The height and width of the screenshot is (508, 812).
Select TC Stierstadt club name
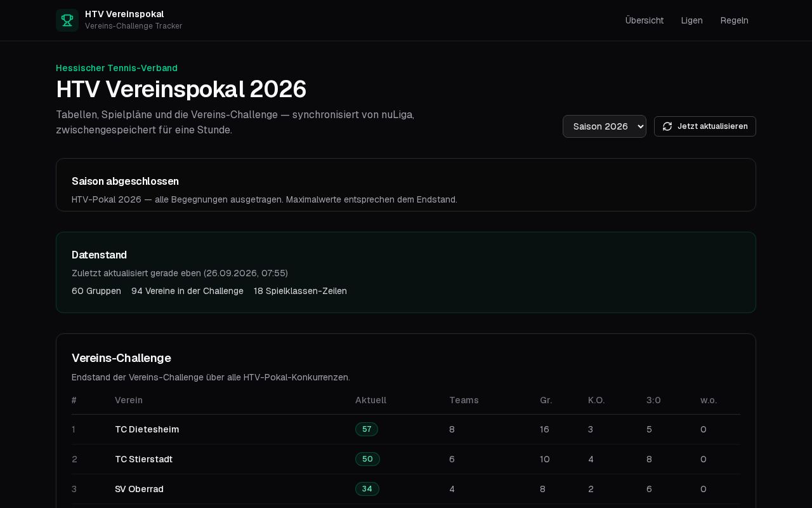click(x=143, y=459)
